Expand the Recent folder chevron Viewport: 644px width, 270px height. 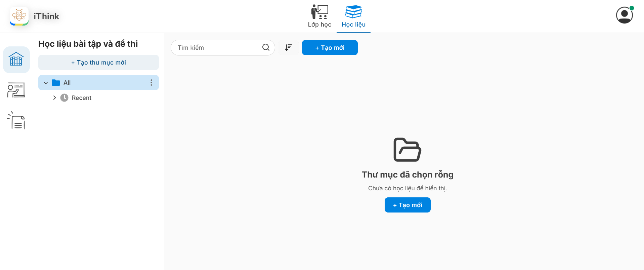tap(54, 98)
